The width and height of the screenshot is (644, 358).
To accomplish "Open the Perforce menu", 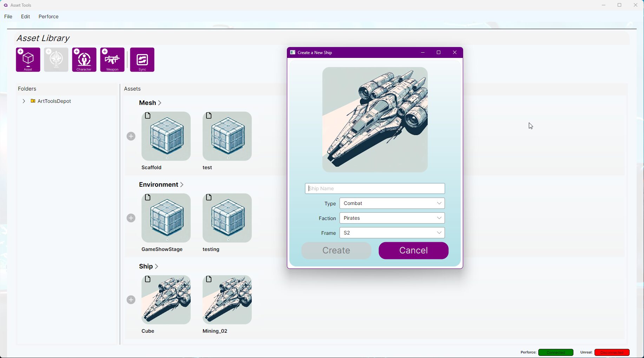I will [48, 16].
